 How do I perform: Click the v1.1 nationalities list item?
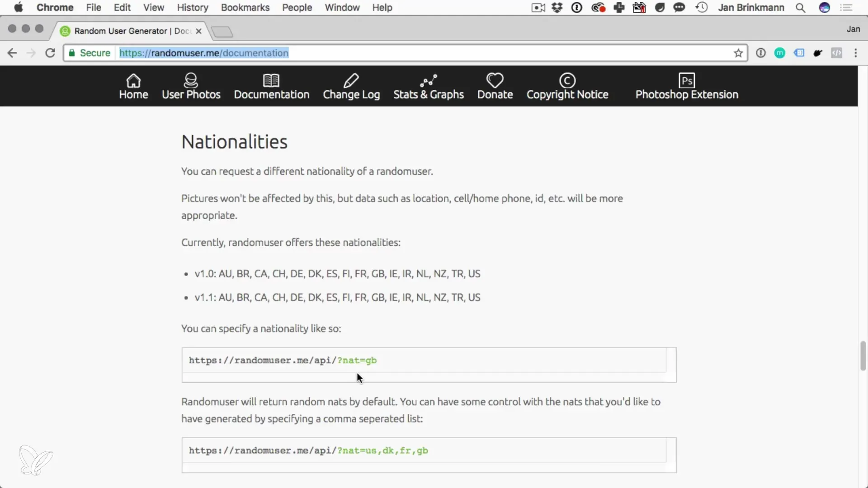[x=337, y=297]
